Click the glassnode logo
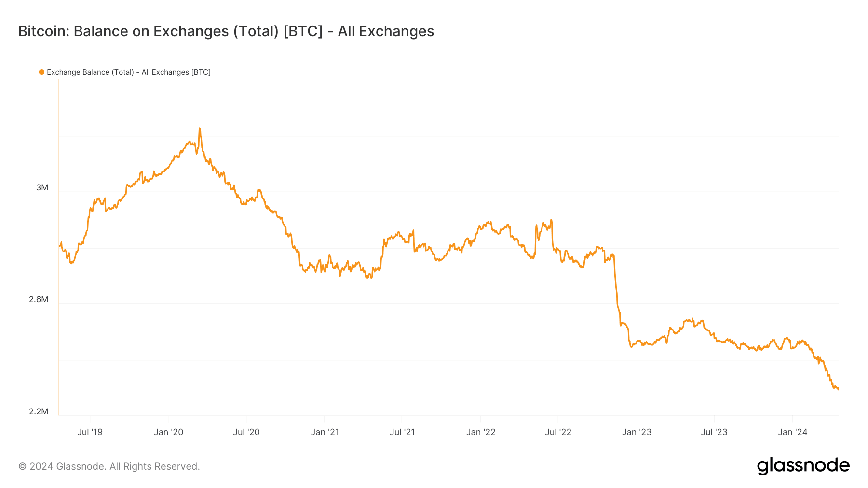Image resolution: width=868 pixels, height=488 pixels. click(x=803, y=466)
